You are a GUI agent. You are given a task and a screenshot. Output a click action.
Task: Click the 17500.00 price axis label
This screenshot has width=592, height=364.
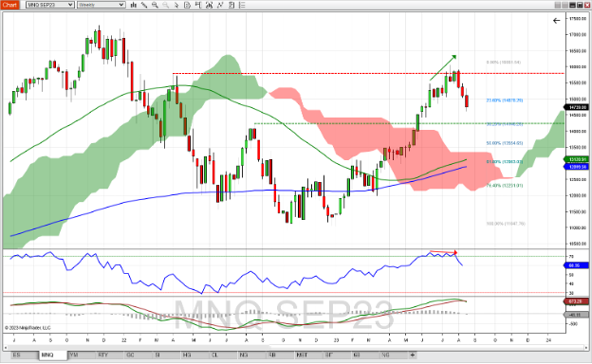[x=578, y=18]
